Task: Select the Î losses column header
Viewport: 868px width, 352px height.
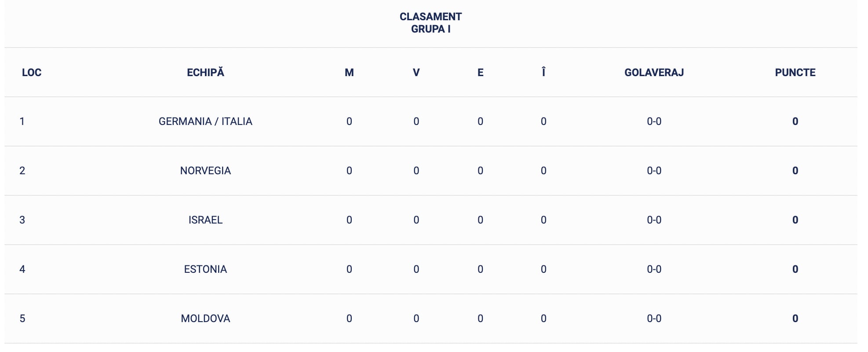Action: pos(543,72)
